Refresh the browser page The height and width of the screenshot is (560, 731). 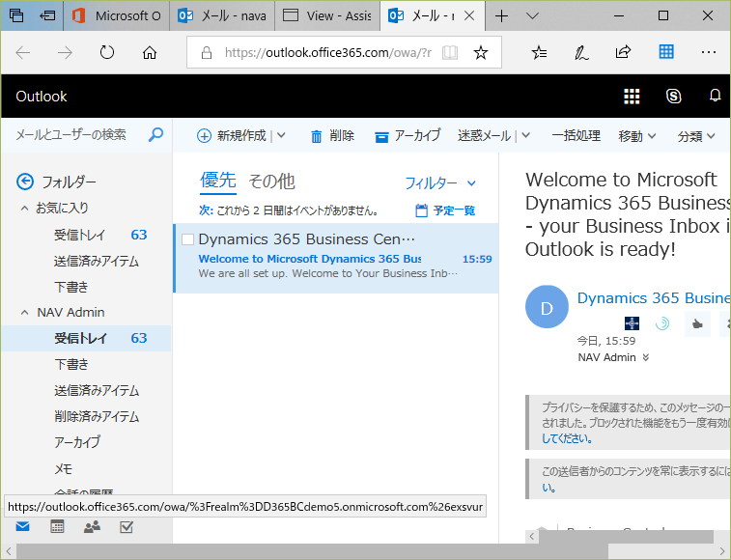click(x=107, y=52)
